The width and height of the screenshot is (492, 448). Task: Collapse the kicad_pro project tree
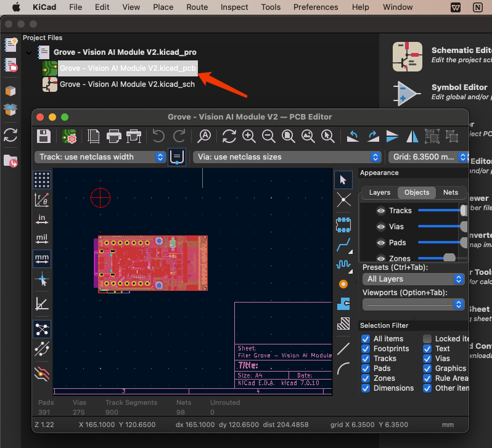[x=29, y=53]
